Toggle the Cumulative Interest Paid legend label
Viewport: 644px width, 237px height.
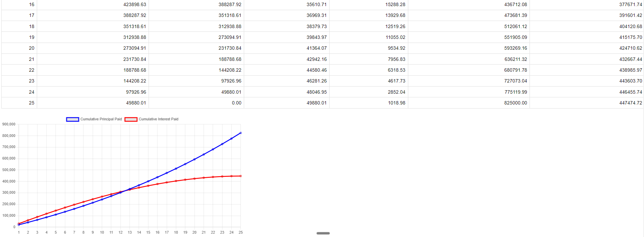[158, 119]
